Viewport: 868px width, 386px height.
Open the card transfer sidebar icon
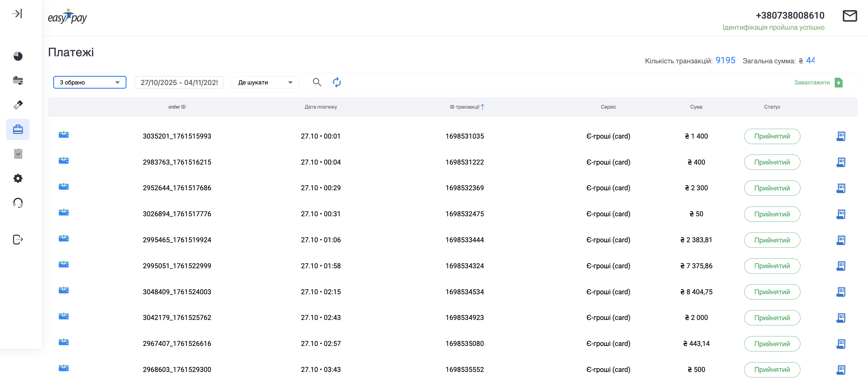tap(18, 80)
